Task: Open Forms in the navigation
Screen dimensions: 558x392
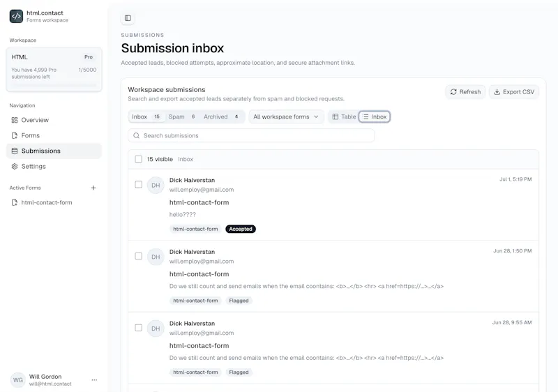Action: pyautogui.click(x=54, y=135)
